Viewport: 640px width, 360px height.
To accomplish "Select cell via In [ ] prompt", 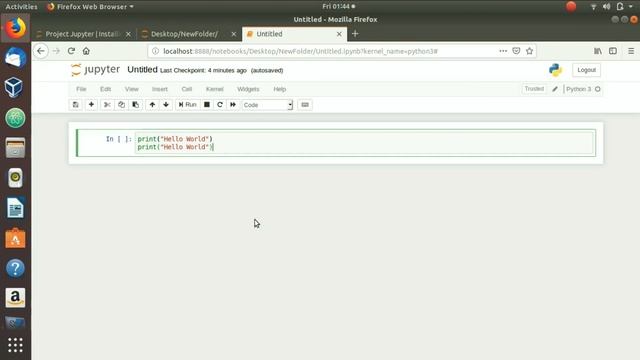I will pyautogui.click(x=119, y=139).
